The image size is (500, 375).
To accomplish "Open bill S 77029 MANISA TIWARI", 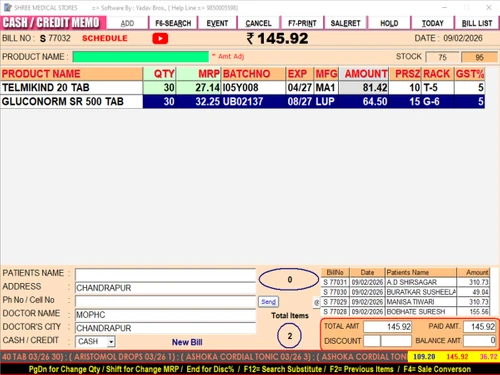I will tap(406, 302).
